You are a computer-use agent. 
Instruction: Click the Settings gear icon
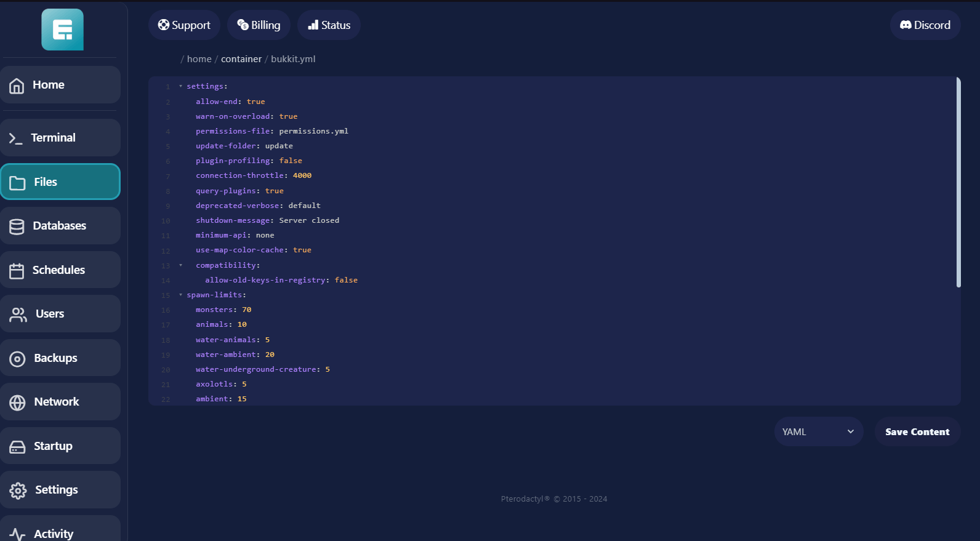[18, 491]
